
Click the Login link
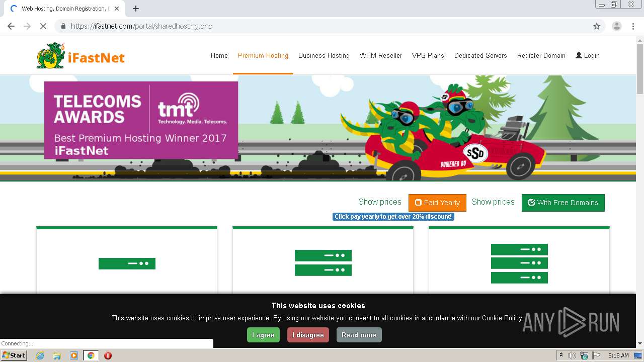pyautogui.click(x=588, y=56)
